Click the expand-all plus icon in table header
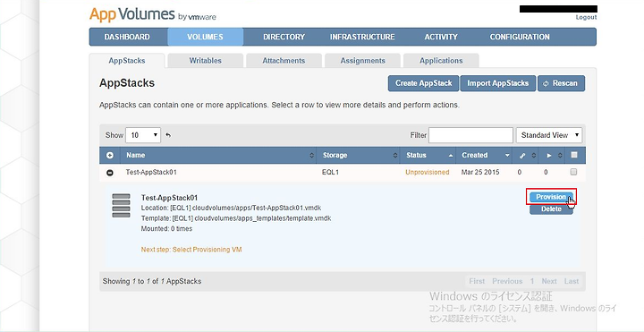The height and width of the screenshot is (332, 644). (x=110, y=156)
